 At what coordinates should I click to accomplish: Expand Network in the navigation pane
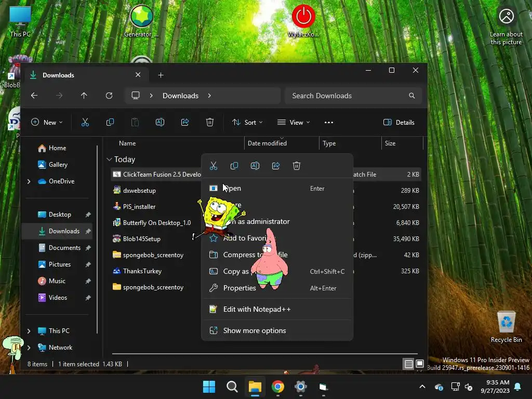(29, 348)
